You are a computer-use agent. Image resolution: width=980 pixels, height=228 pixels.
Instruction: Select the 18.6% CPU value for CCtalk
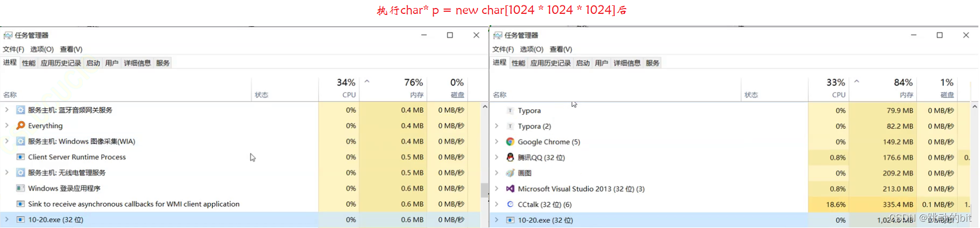[829, 204]
